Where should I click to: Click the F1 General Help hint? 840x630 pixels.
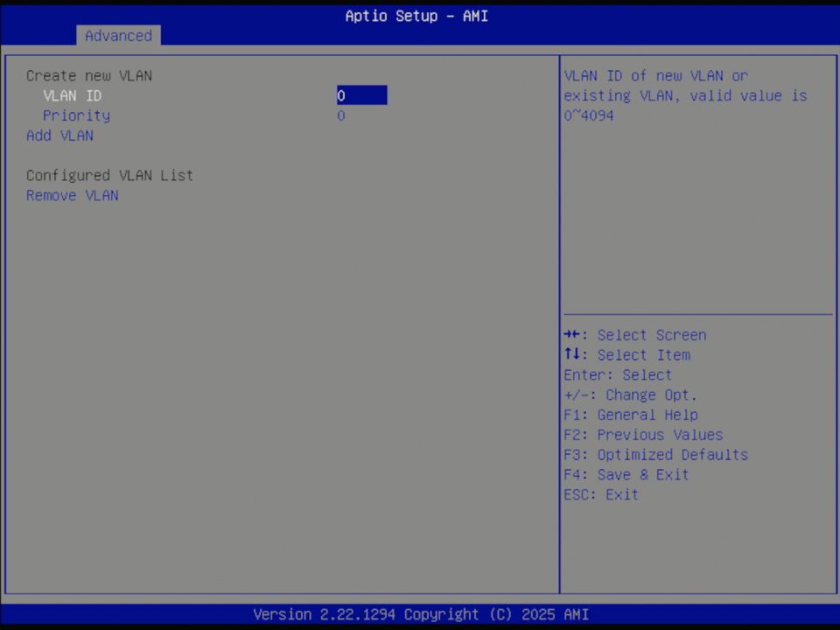(630, 415)
